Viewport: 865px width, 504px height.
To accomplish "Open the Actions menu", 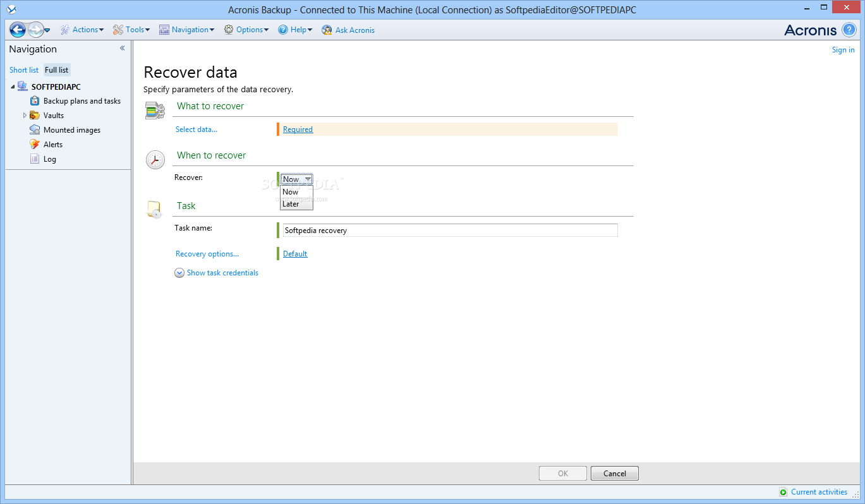I will pos(82,30).
